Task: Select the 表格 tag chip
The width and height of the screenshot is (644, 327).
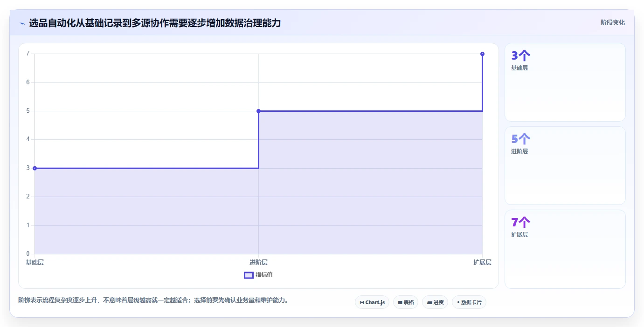Action: (406, 302)
